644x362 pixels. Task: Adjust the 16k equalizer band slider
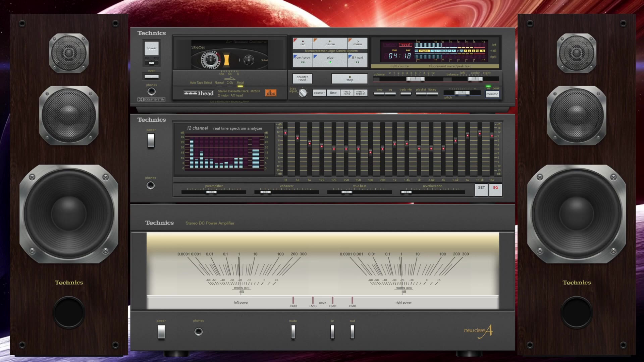492,136
